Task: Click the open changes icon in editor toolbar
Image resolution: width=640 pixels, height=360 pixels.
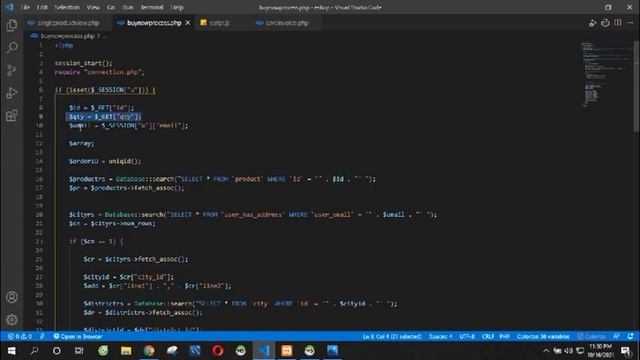Action: pos(605,23)
